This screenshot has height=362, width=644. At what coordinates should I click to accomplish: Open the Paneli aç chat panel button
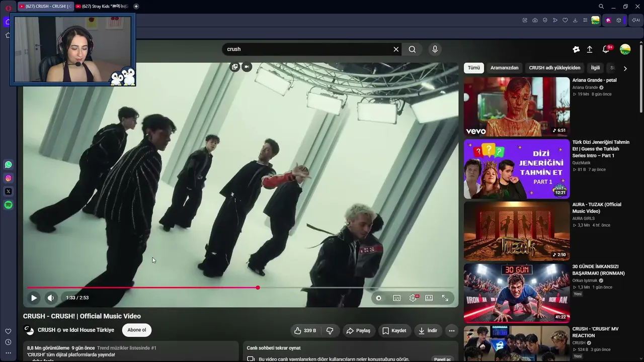443,359
